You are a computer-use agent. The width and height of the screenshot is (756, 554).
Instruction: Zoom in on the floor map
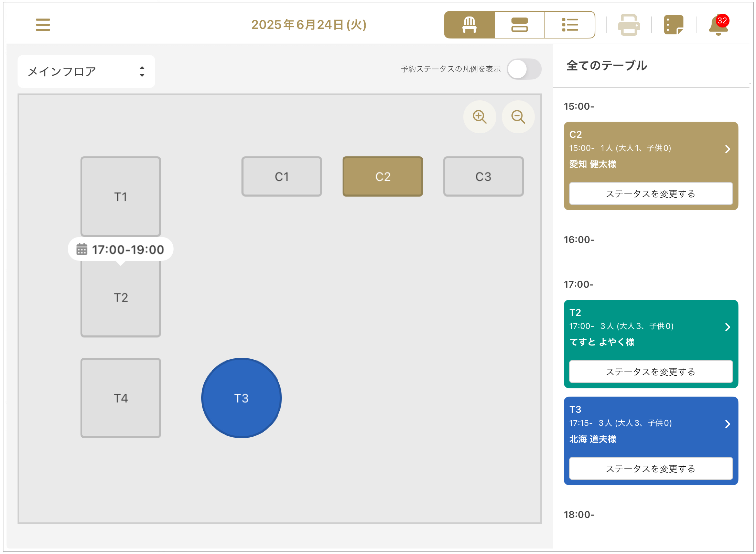tap(479, 117)
